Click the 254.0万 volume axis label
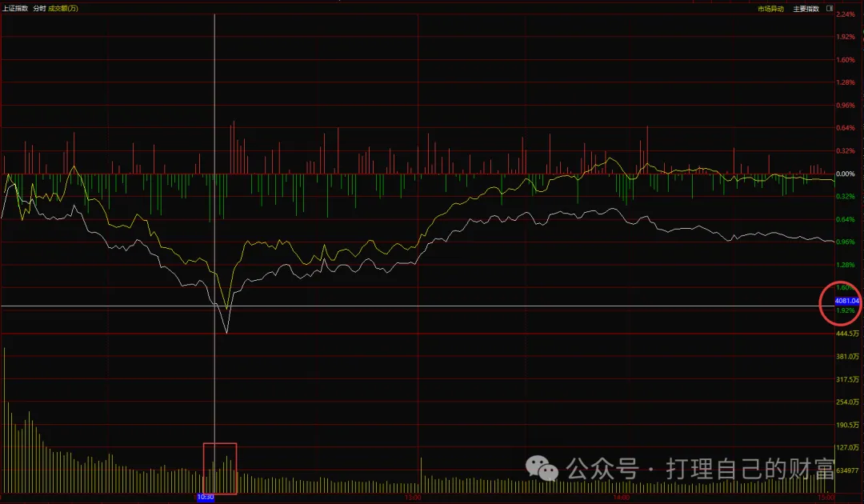 [x=847, y=402]
